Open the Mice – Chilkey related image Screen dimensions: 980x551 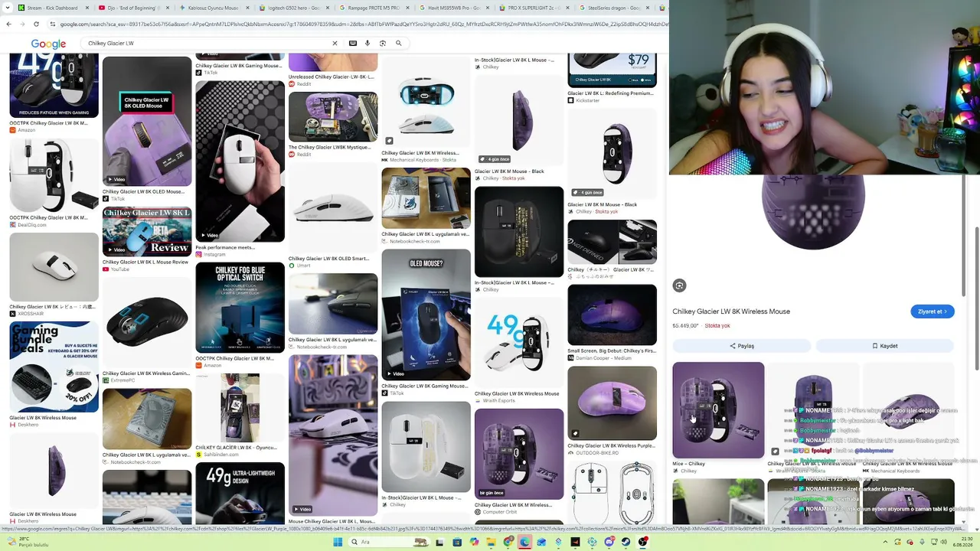[x=718, y=410]
